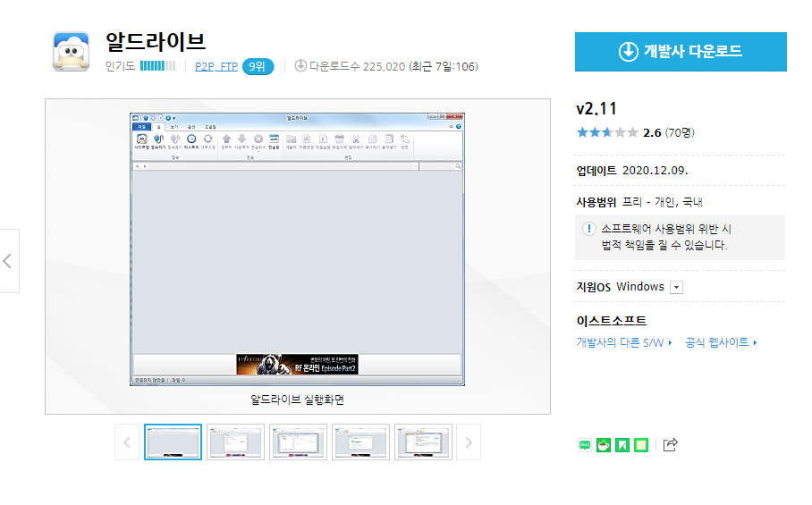This screenshot has width=812, height=505.
Task: Visit 공식 웹사이트 link
Action: (x=721, y=342)
